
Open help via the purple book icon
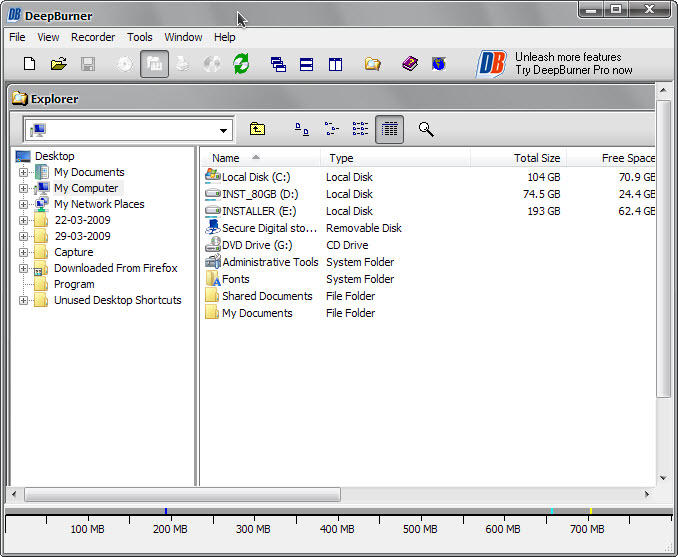[410, 64]
